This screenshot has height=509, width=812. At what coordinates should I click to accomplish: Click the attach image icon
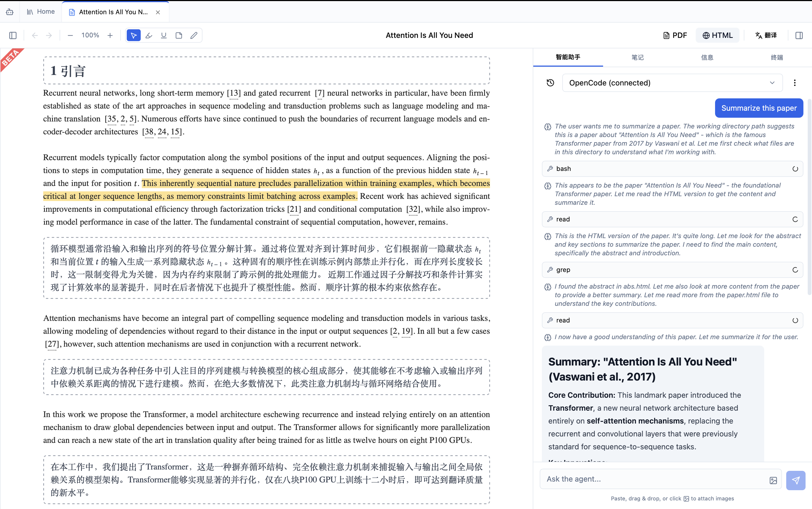pos(773,481)
